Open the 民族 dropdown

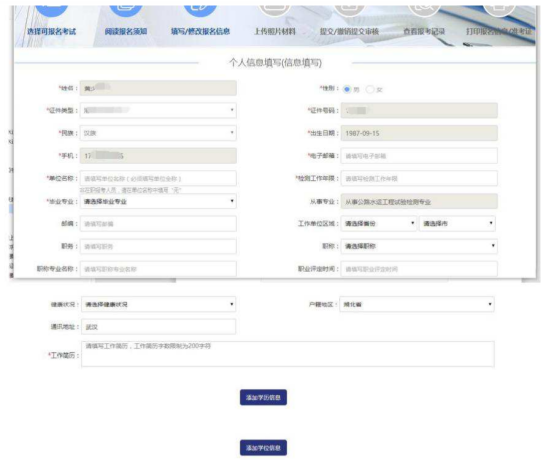click(158, 133)
